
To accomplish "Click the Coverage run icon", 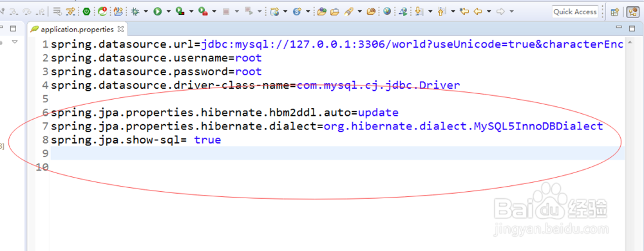I will (180, 12).
